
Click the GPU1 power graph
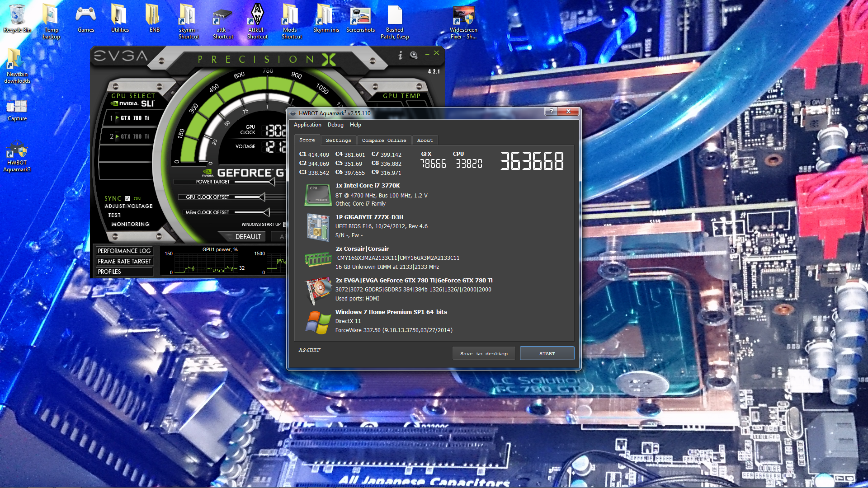[207, 263]
